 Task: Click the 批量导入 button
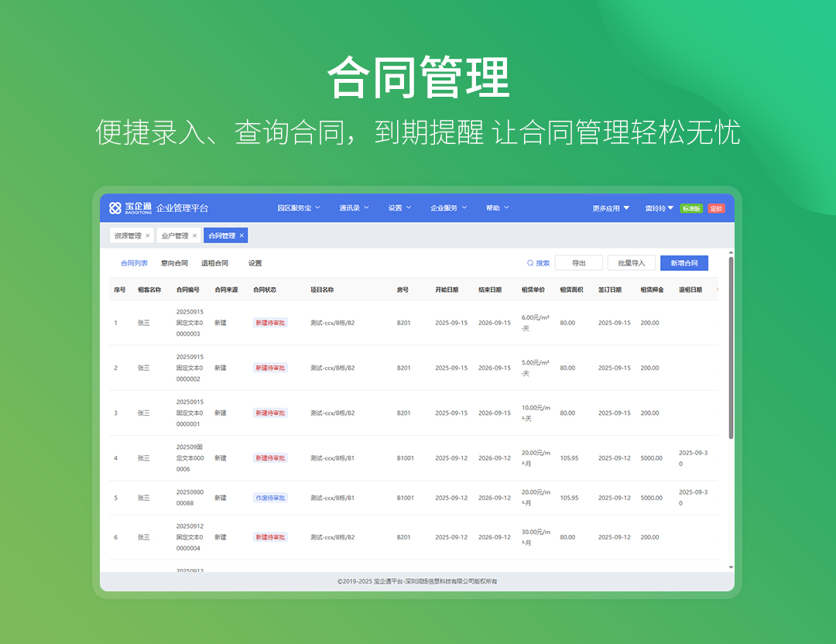[632, 263]
